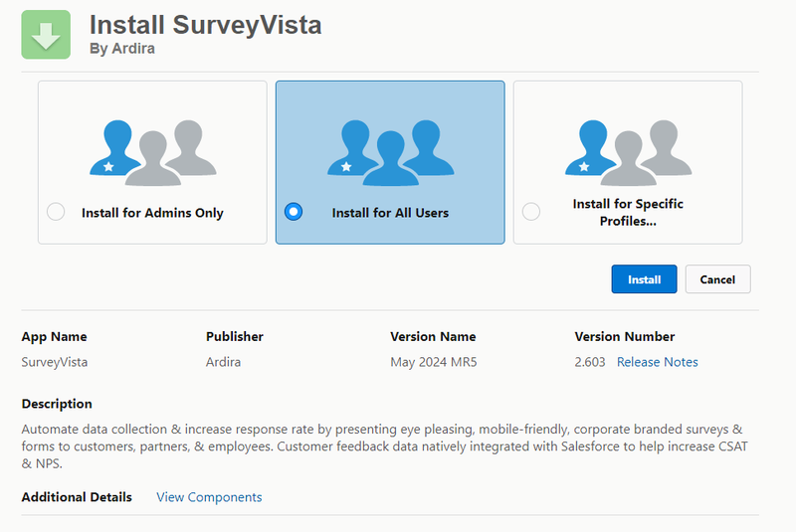Click the Cancel button
Screen dimensions: 796x532
tap(717, 279)
